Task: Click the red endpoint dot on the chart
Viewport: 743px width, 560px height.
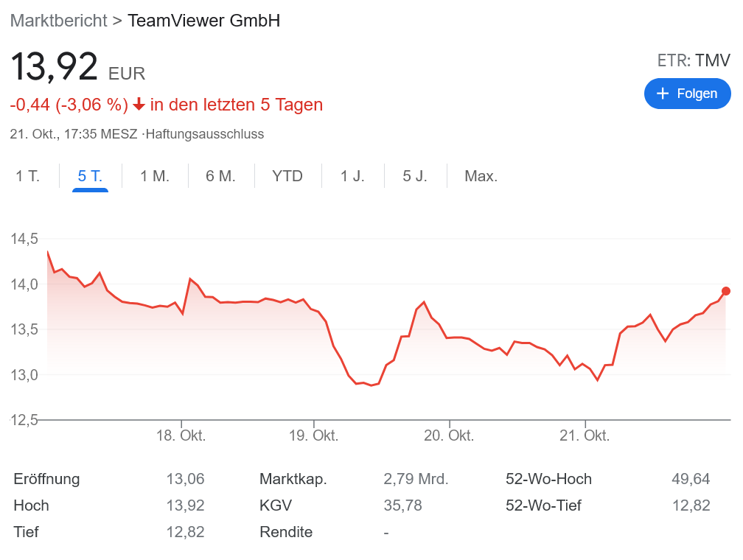Action: (x=726, y=291)
